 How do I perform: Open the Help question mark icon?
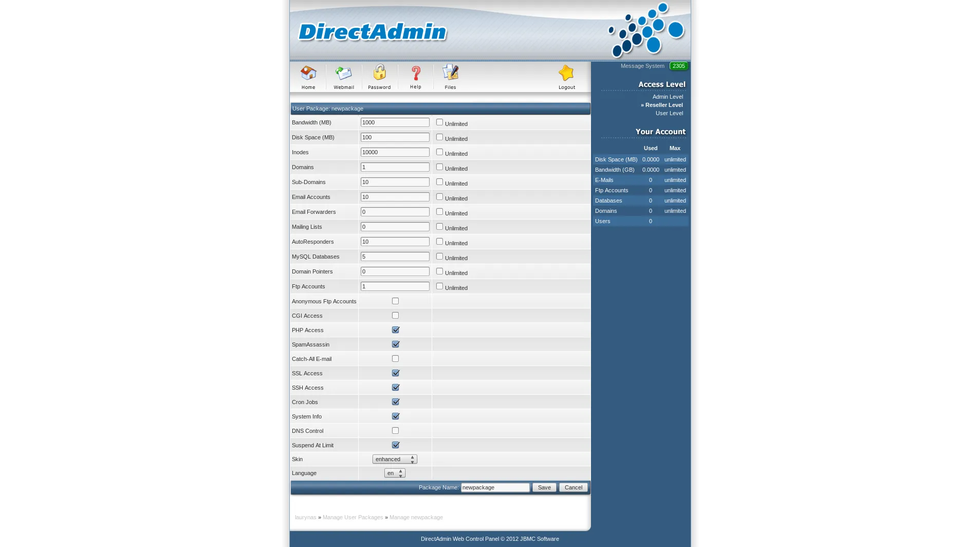pos(415,74)
